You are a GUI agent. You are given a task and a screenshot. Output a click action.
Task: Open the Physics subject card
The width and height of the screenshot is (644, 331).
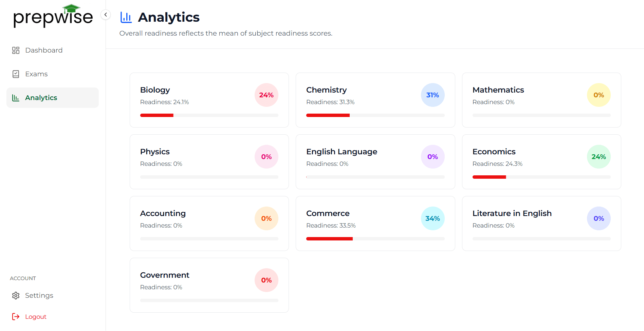(x=209, y=162)
